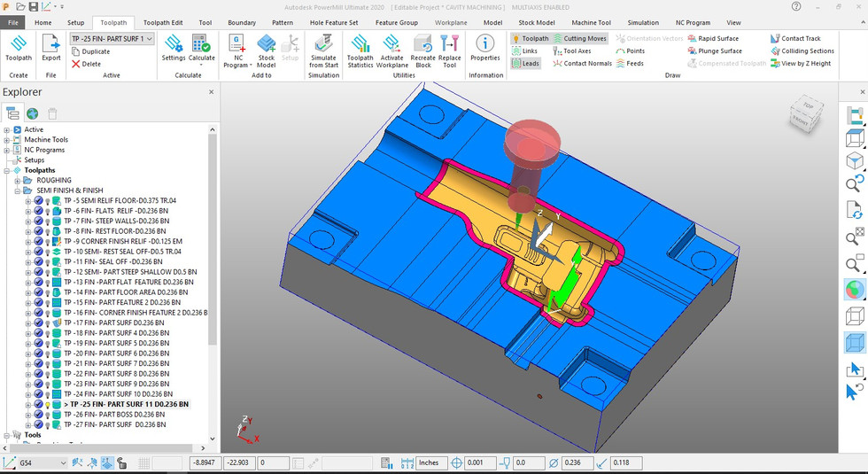Expand the ROUGHING folder
The height and width of the screenshot is (474, 868).
tap(17, 181)
